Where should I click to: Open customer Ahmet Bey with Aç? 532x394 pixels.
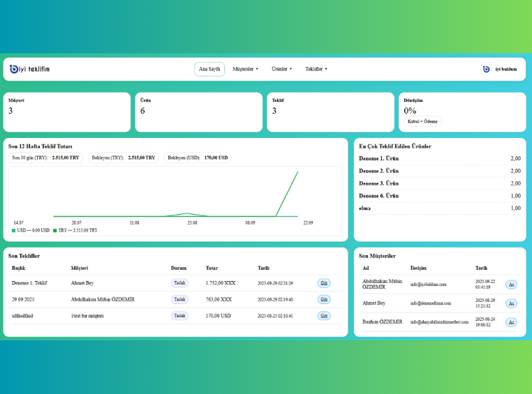511,303
